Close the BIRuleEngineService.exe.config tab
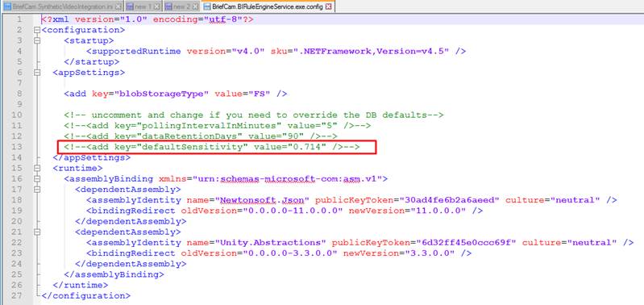 (x=329, y=7)
